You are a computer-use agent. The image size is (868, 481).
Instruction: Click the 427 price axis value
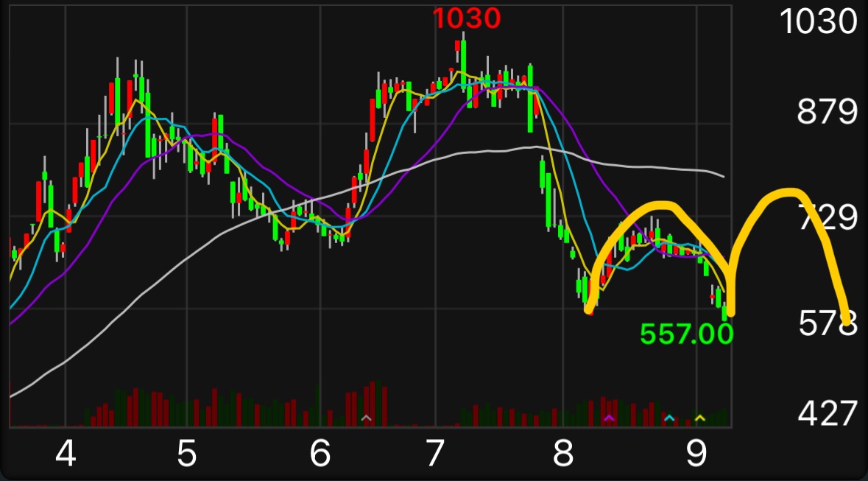(x=827, y=413)
